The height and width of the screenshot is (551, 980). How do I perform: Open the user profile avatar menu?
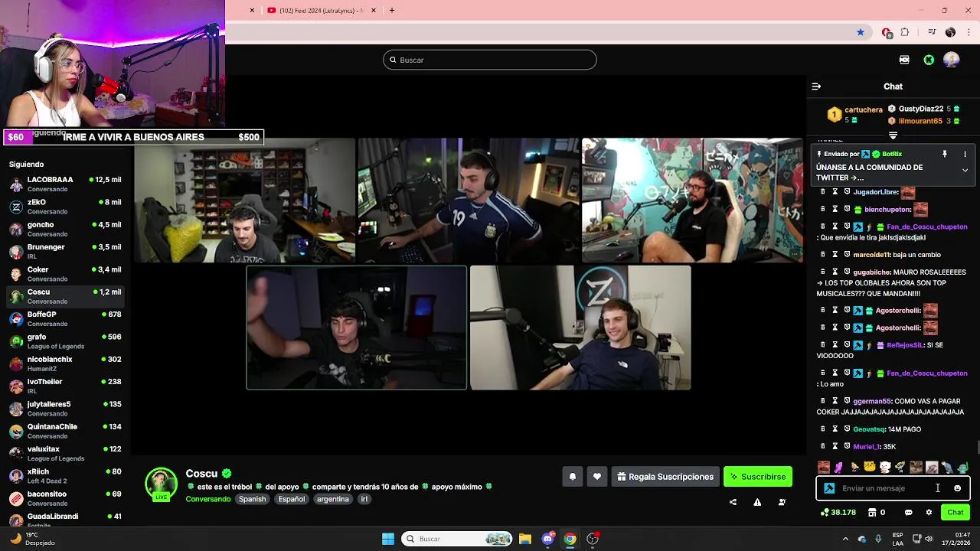pyautogui.click(x=951, y=60)
